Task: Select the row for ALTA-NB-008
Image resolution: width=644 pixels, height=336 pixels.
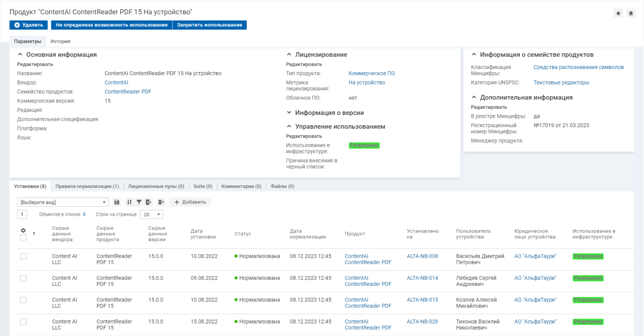Action: (23, 256)
